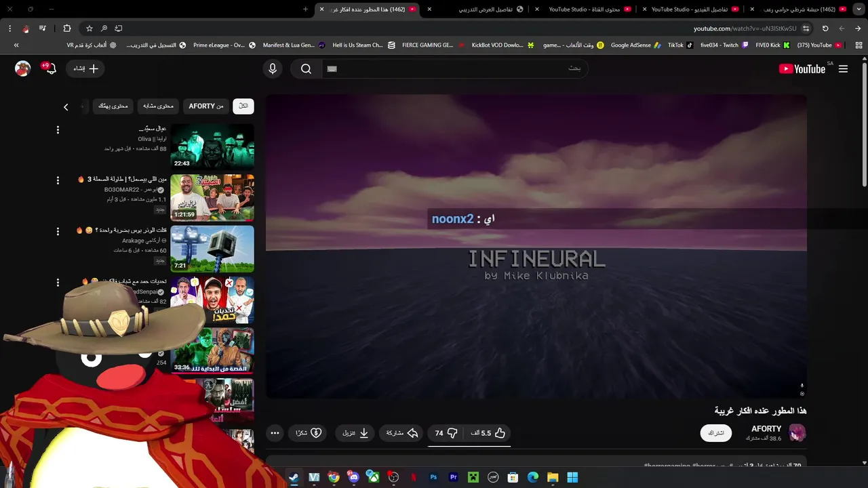Dislike the video showing 74
The image size is (868, 488).
pos(446,433)
